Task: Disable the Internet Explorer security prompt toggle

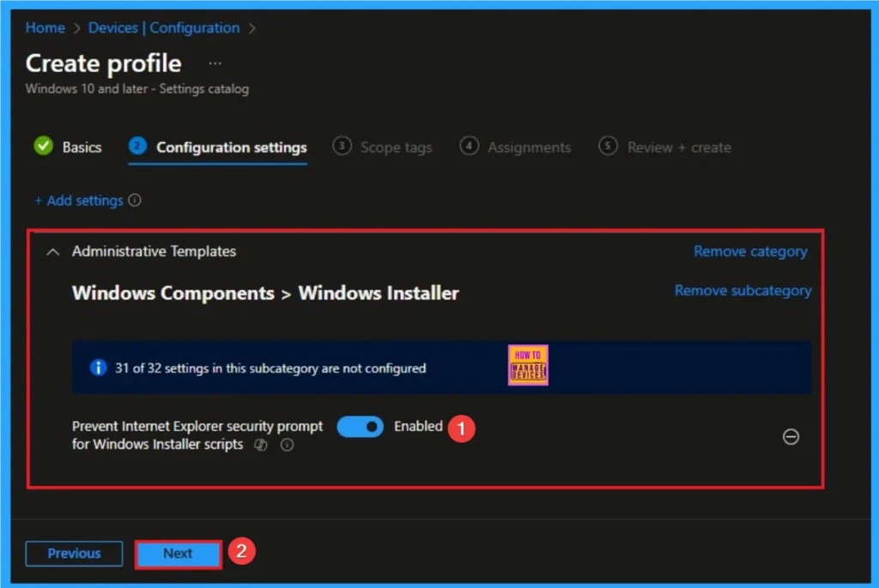Action: point(360,426)
